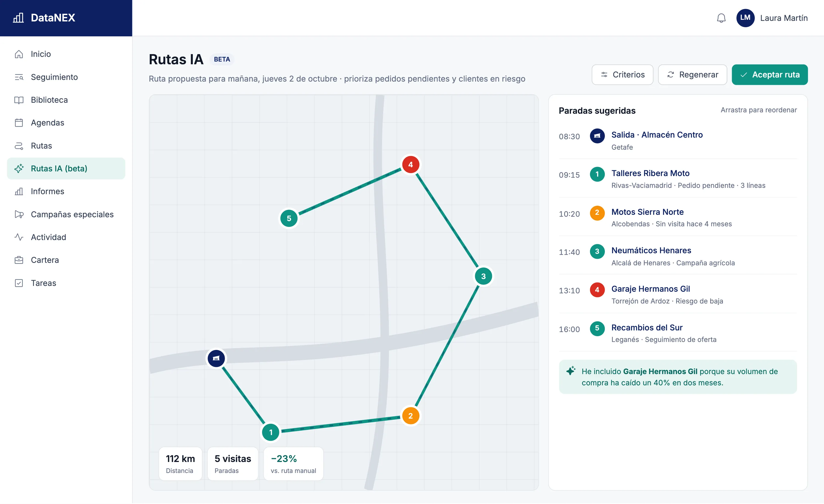Image resolution: width=824 pixels, height=504 pixels.
Task: Click green map marker 1
Action: (x=271, y=432)
